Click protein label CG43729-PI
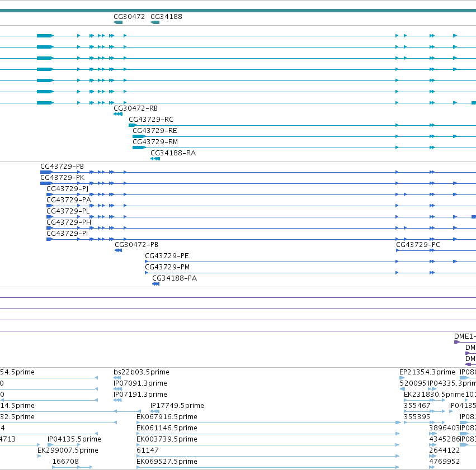 (67, 234)
